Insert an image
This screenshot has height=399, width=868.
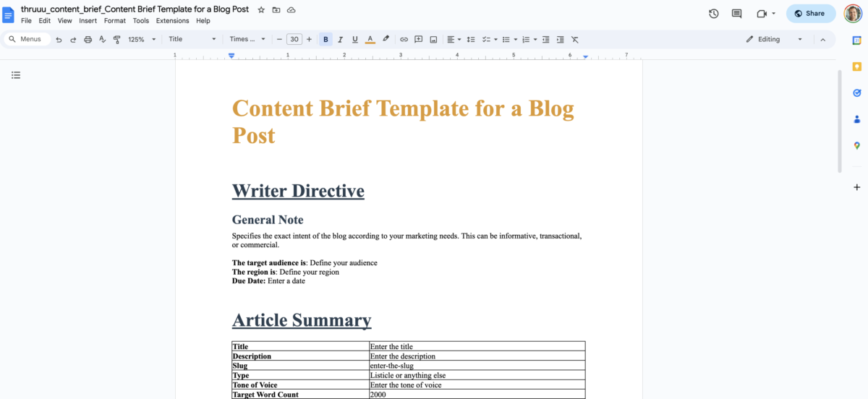pos(433,39)
